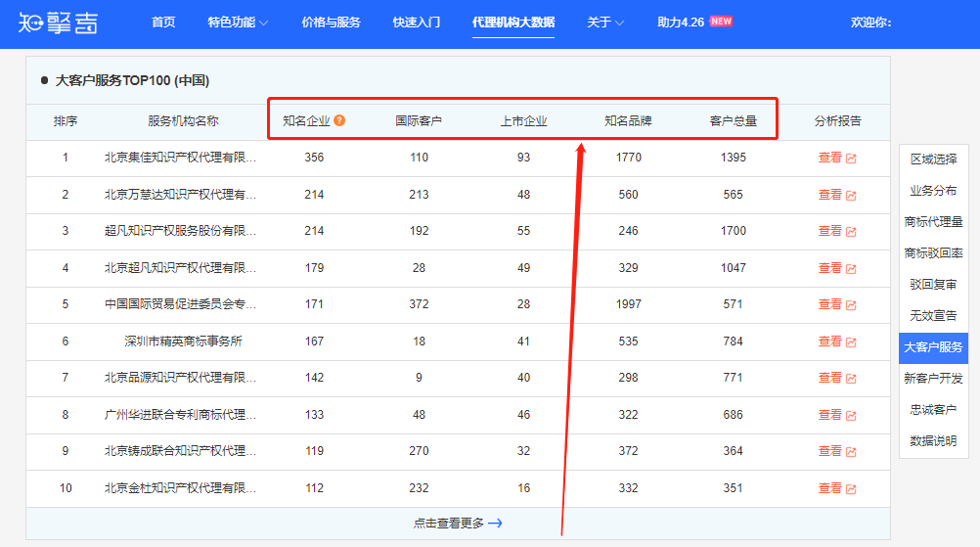980x547 pixels.
Task: Click the 分析报告 column header
Action: (837, 120)
